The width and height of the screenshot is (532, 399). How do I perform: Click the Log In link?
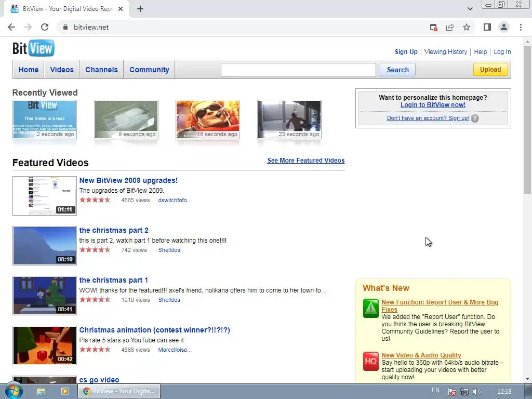502,52
